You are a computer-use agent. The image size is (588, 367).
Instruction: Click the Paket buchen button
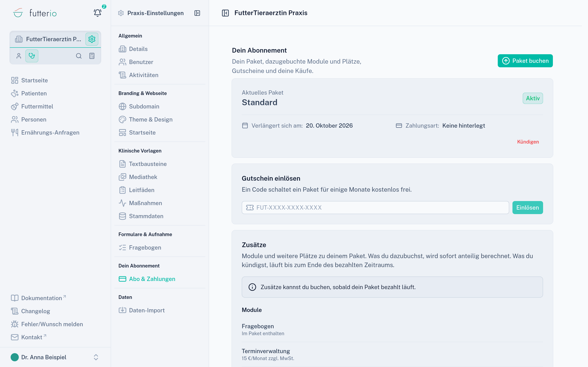(525, 61)
